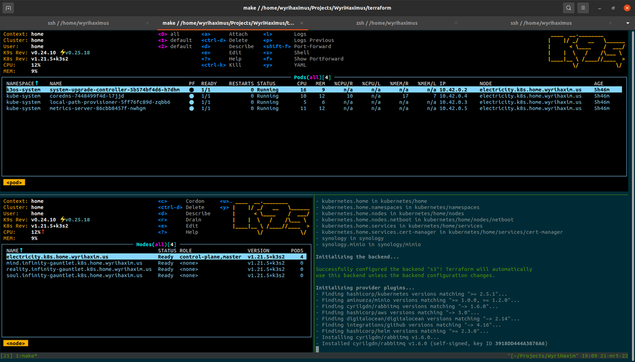Click the 'Initializing the backend...' line
Viewport: 635px width, 362px height.
(357, 257)
